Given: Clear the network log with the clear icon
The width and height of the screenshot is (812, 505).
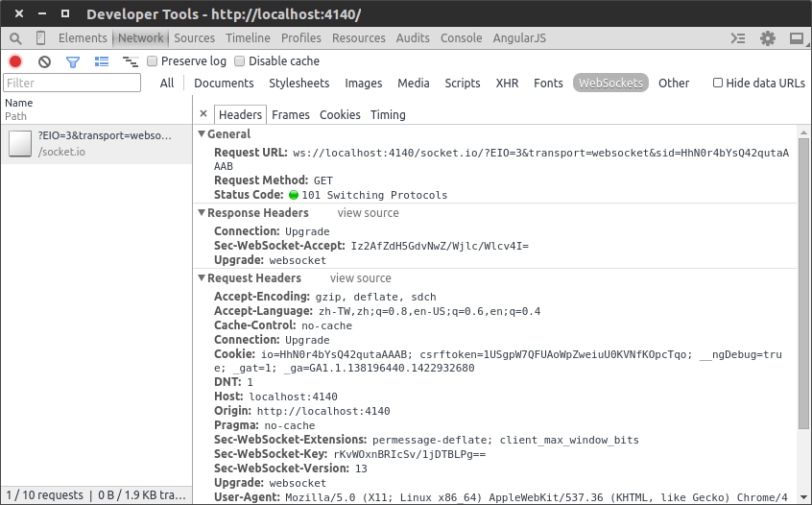Looking at the screenshot, I should (44, 61).
